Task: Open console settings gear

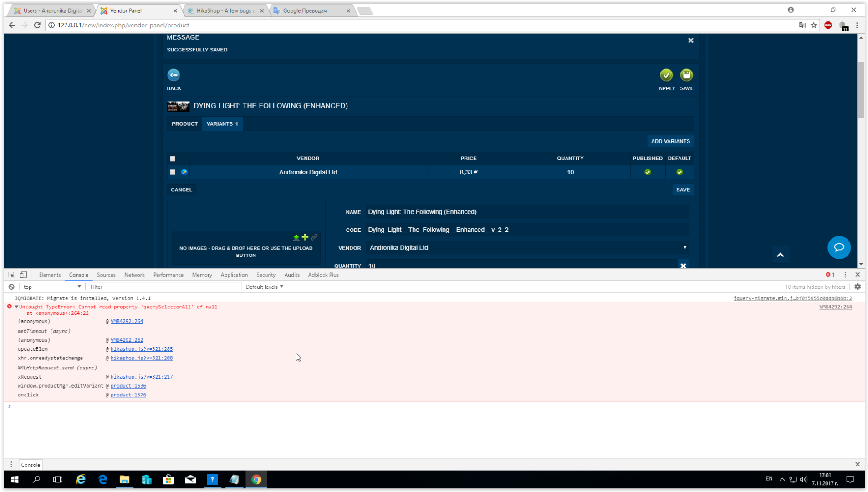Action: [858, 287]
